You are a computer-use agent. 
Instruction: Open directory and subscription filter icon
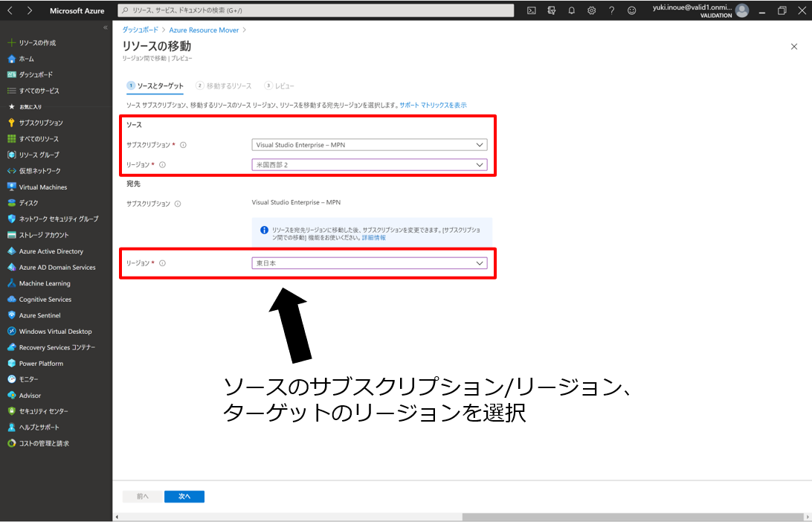[552, 10]
